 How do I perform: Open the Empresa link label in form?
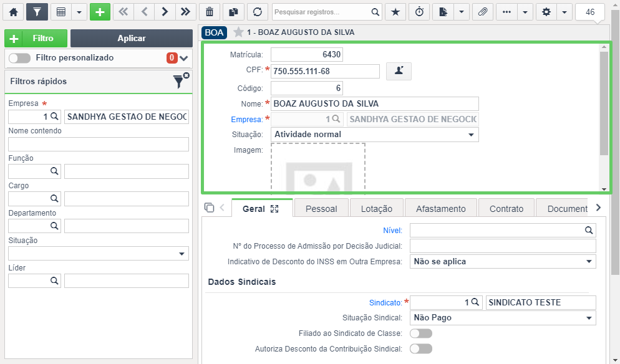[x=247, y=119]
